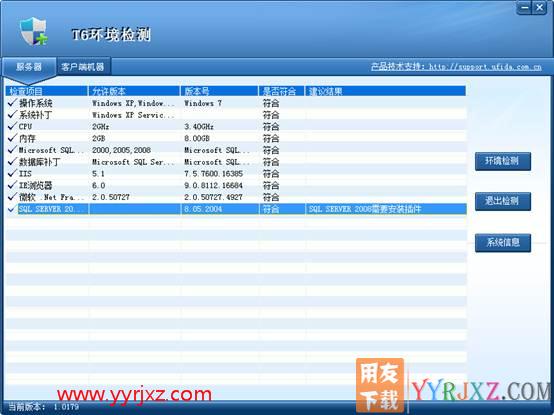Click the 符合 result in IIS row
The image size is (554, 415).
click(x=271, y=173)
